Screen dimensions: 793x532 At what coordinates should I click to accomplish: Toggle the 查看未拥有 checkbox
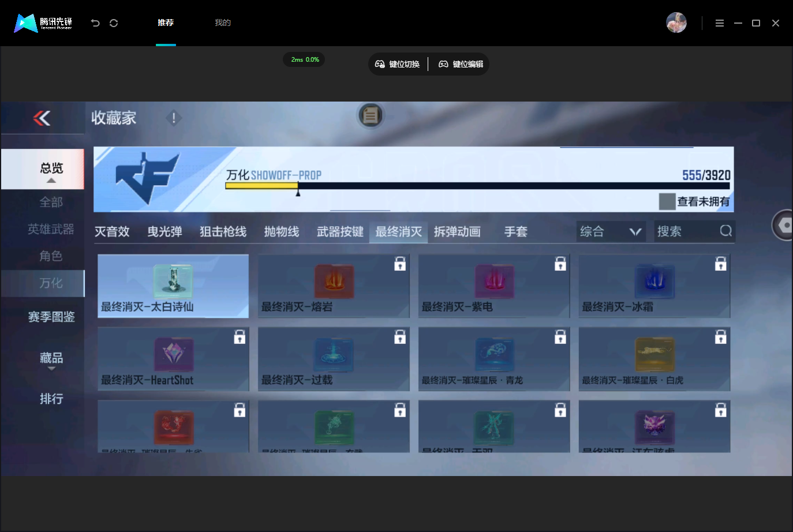pyautogui.click(x=667, y=201)
